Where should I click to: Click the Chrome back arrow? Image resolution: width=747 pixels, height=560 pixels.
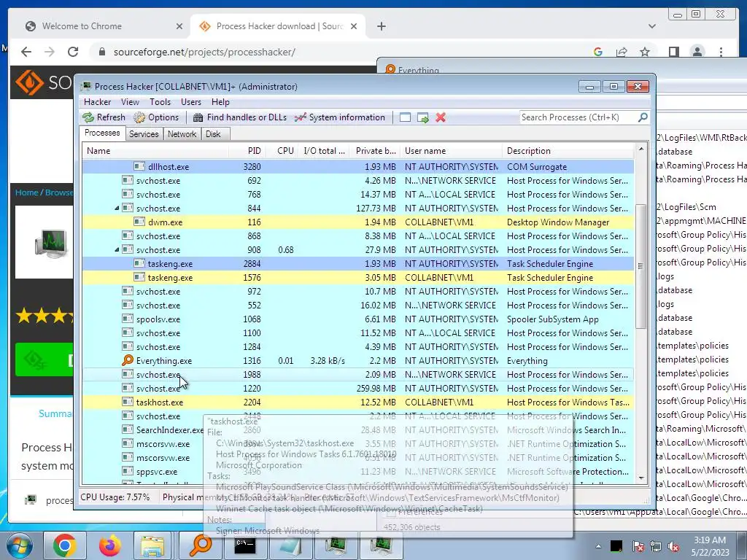pos(26,52)
